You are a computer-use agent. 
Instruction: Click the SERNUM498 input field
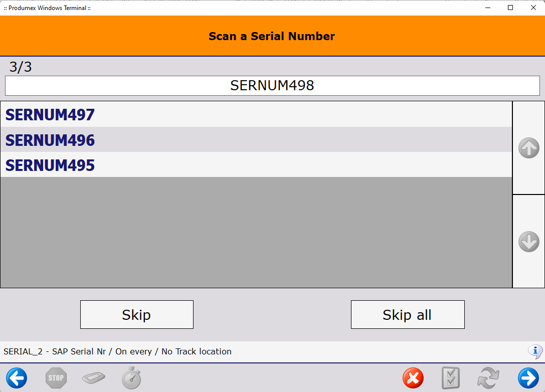pos(272,86)
